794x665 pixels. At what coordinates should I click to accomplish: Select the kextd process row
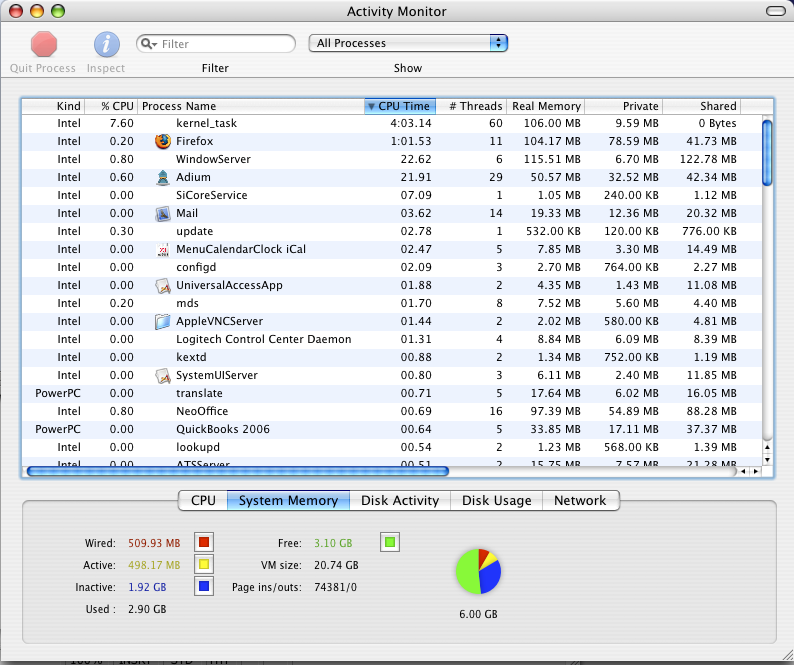pos(391,358)
